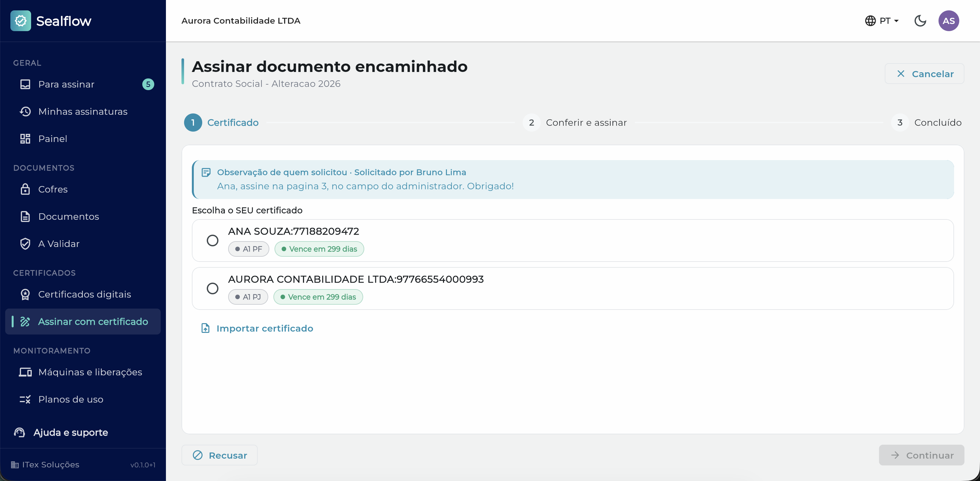Viewport: 980px width, 481px height.
Task: Click Vence em 299 dias on AURORA CONTABILIDADE
Action: click(318, 297)
